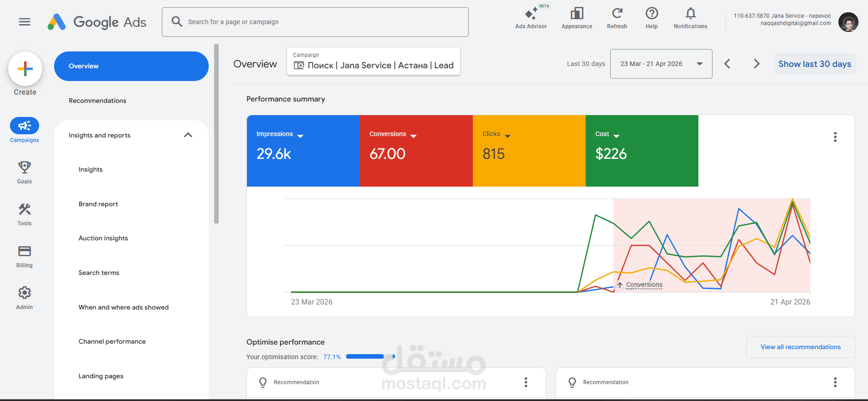Click the campaign type icon in selector
Screen dimensions: 868x401
click(299, 66)
